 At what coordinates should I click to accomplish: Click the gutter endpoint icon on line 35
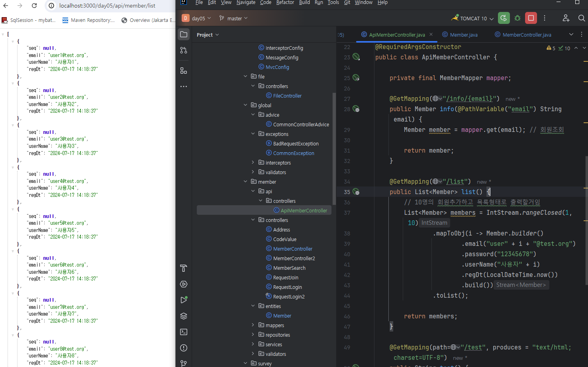pyautogui.click(x=356, y=192)
